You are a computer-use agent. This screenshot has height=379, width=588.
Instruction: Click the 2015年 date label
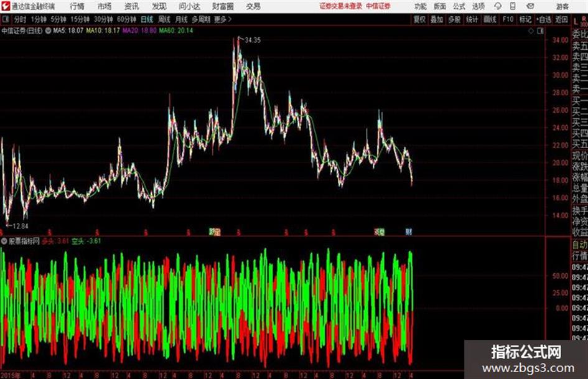[11, 375]
